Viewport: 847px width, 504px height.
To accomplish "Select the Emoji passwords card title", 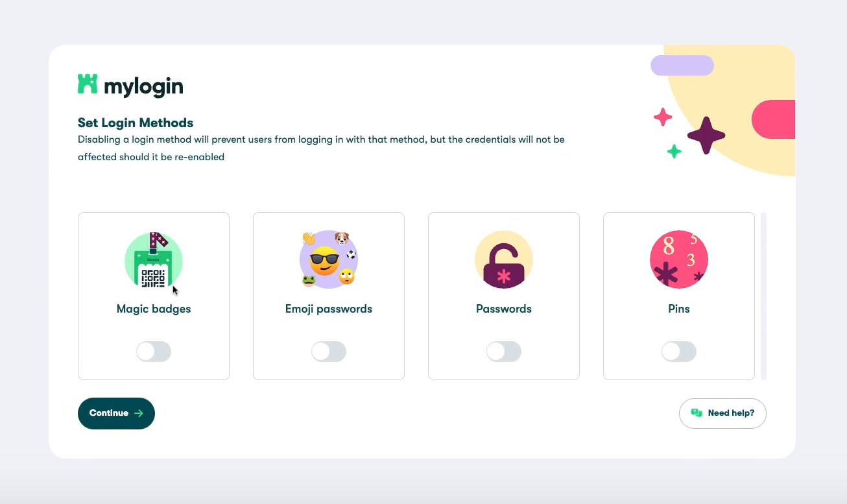I will tap(329, 309).
